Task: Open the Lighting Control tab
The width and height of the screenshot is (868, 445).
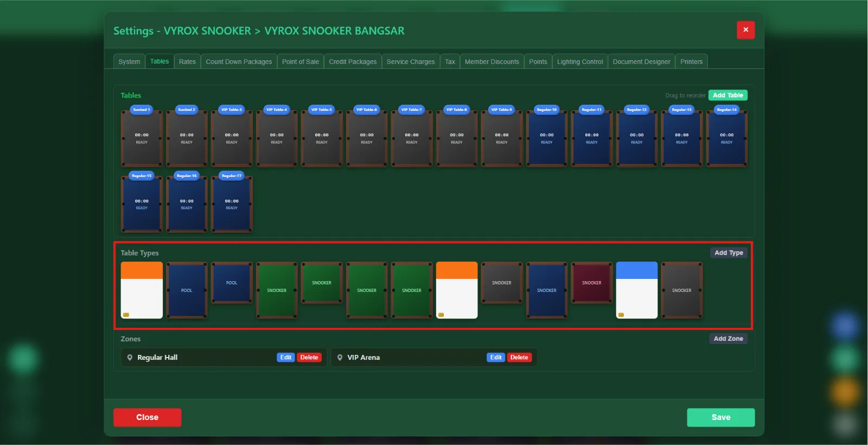Action: pos(580,61)
